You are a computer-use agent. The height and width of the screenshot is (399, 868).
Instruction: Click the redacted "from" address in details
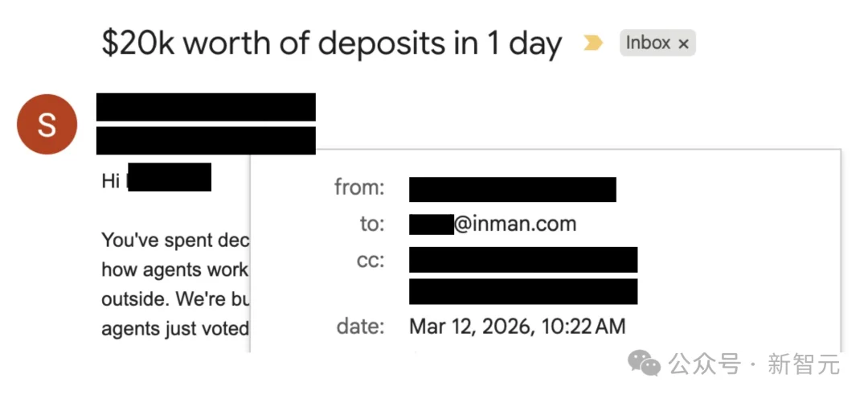(x=512, y=189)
